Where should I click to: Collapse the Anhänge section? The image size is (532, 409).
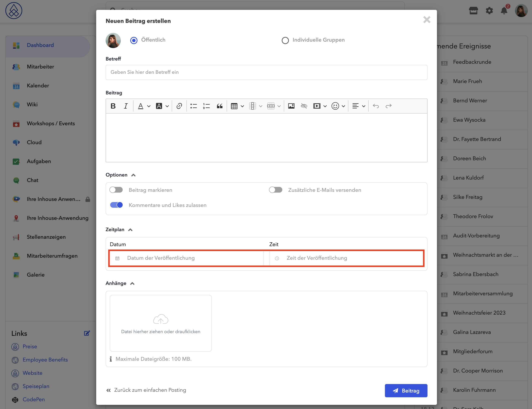(132, 283)
